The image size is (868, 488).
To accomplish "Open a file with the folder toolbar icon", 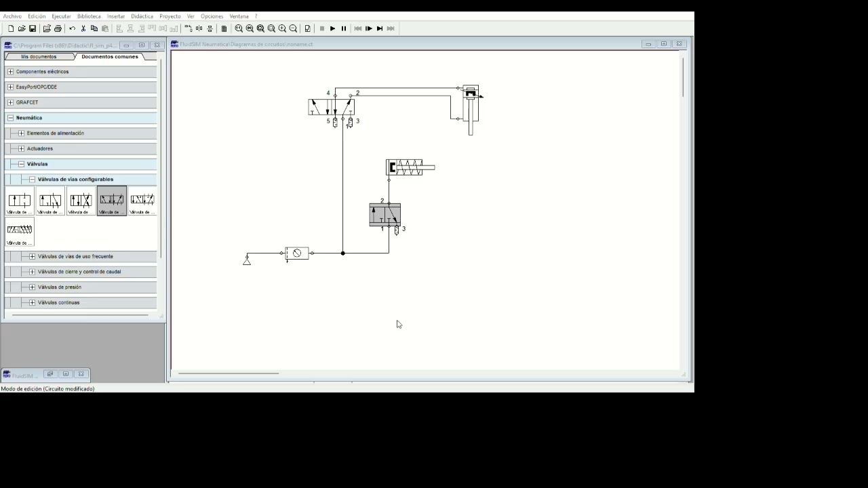I will (22, 28).
